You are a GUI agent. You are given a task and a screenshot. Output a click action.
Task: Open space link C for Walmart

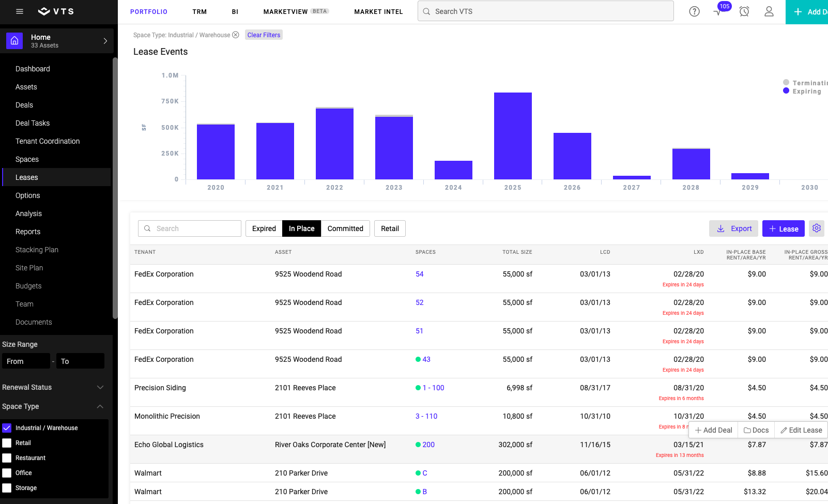click(x=425, y=473)
